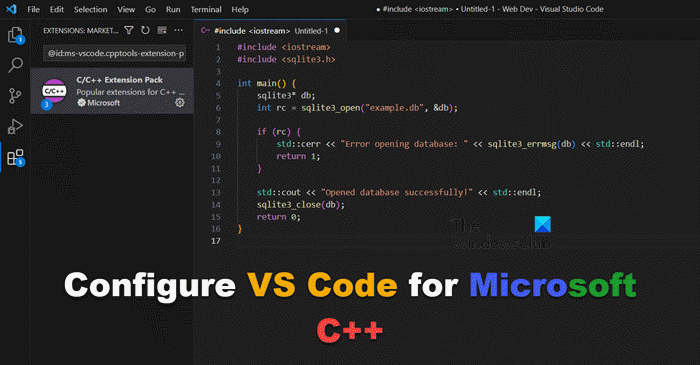Screen dimensions: 700x365
Task: Open extensions Views and More Actions menu
Action: (179, 30)
